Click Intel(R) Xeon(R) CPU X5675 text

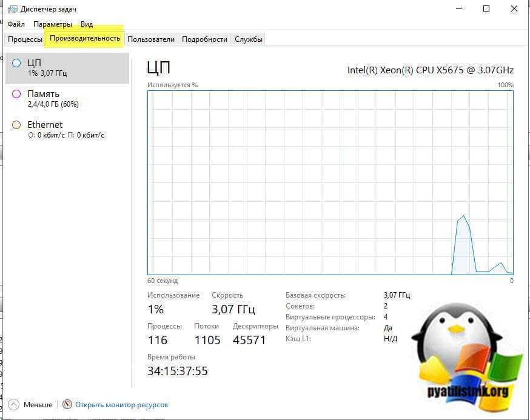(x=431, y=70)
